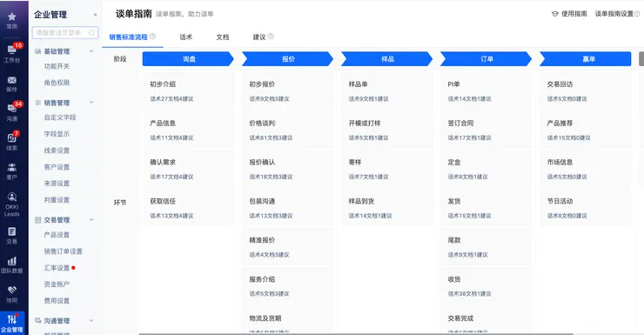Open the 协同 handshake icon
The width and height of the screenshot is (644, 335).
(12, 290)
